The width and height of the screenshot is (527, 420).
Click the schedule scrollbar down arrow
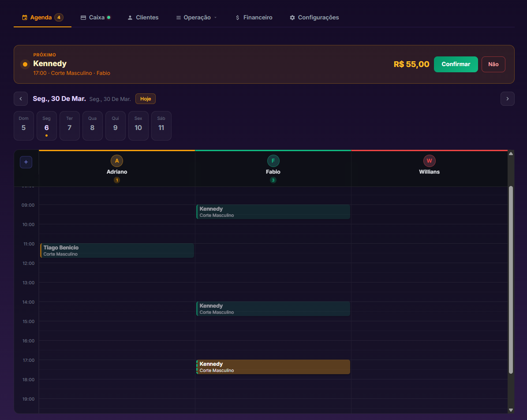511,410
